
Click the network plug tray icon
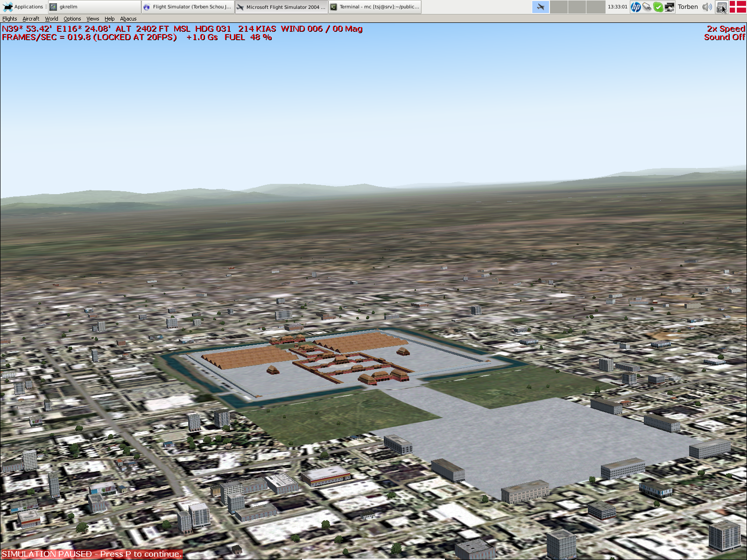[647, 7]
